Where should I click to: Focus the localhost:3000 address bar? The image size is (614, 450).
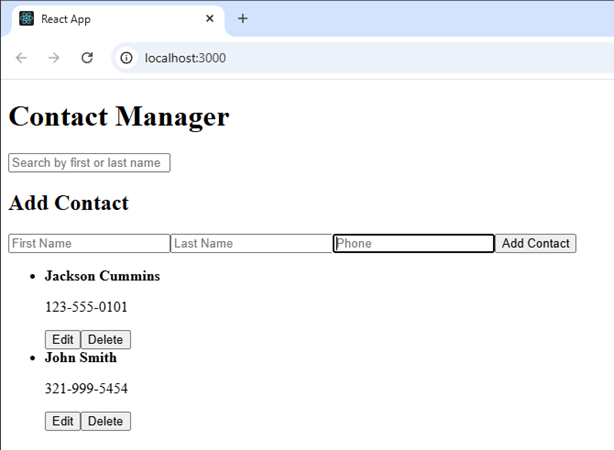click(300, 58)
